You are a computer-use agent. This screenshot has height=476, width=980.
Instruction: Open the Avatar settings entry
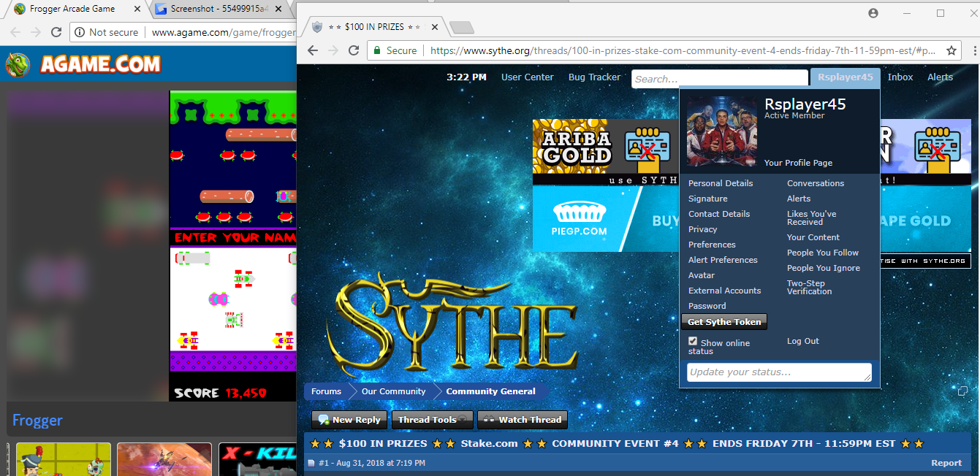[x=702, y=275]
